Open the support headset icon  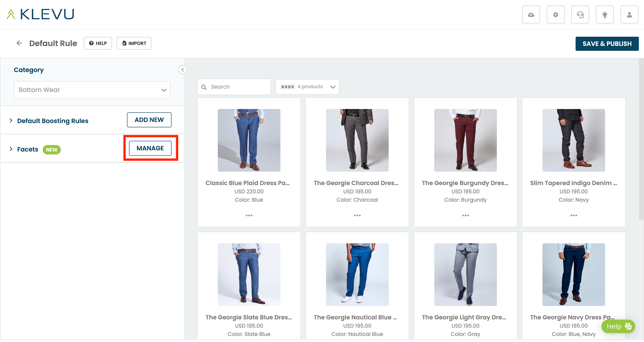point(580,15)
